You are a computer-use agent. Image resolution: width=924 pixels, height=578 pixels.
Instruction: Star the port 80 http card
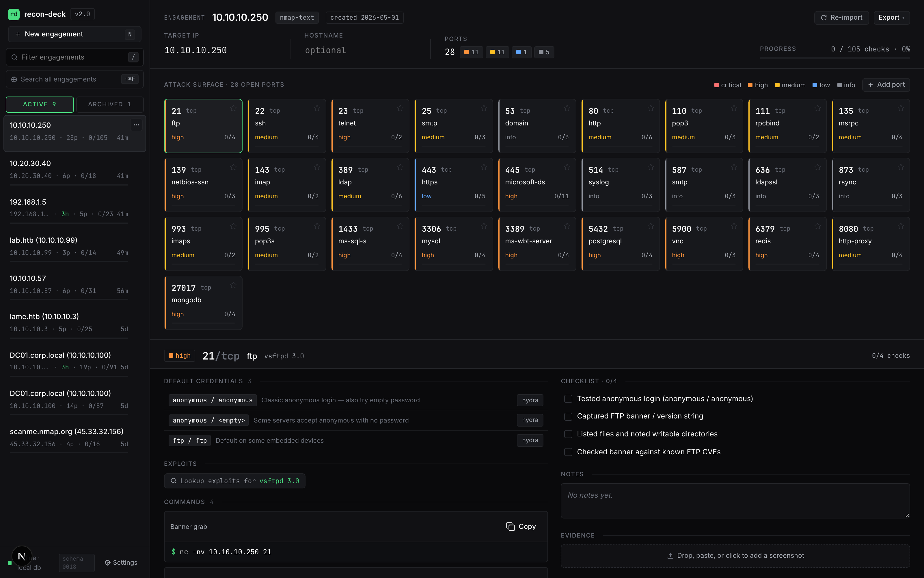tap(650, 109)
